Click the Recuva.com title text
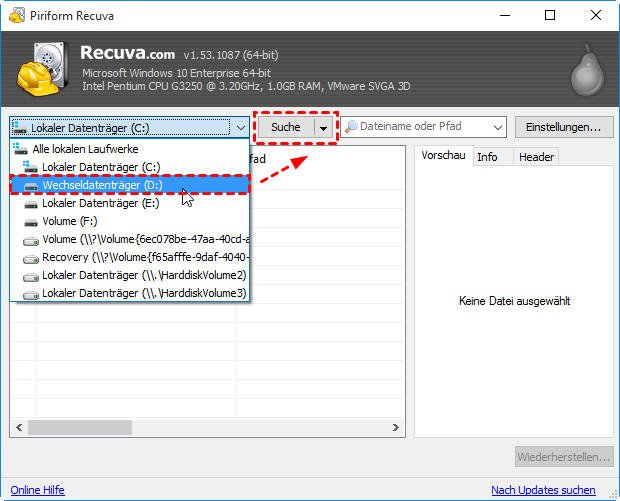The image size is (620, 501). [x=127, y=53]
